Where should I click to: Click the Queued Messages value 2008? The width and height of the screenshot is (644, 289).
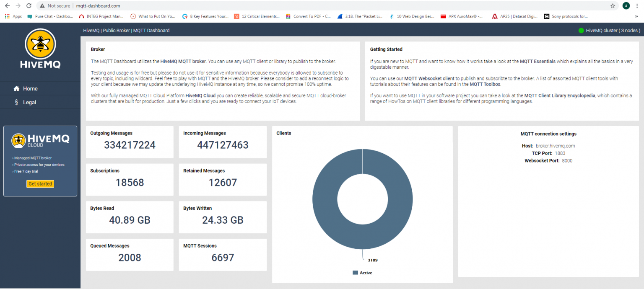[130, 258]
